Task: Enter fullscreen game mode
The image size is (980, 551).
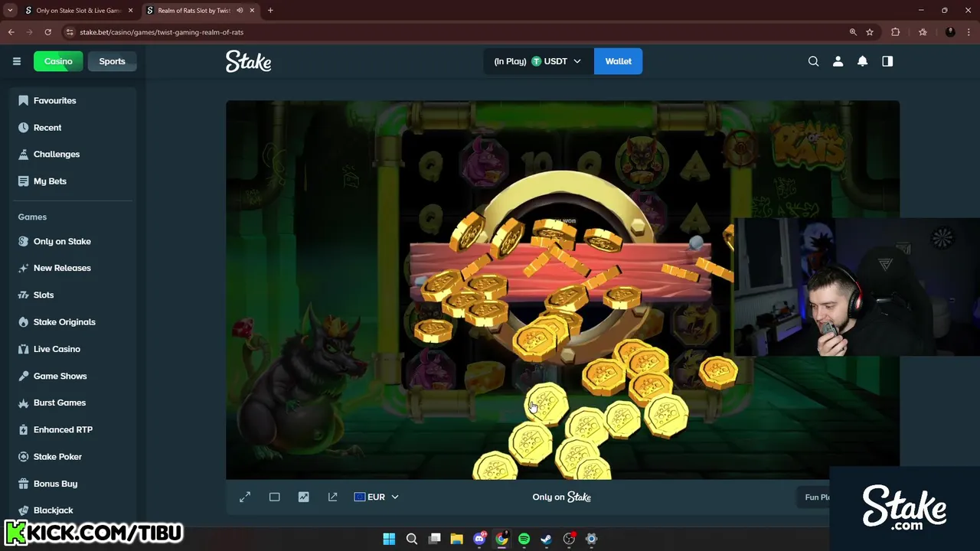Action: pyautogui.click(x=245, y=497)
